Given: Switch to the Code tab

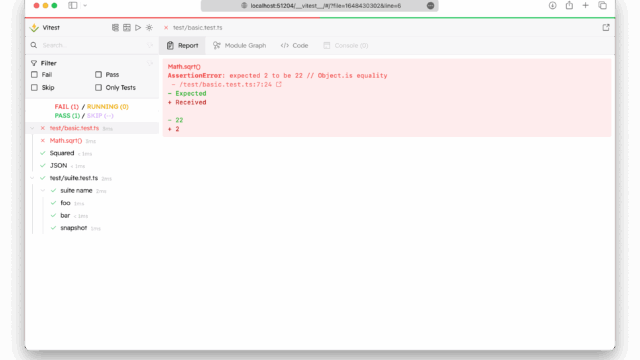Looking at the screenshot, I should 294,46.
